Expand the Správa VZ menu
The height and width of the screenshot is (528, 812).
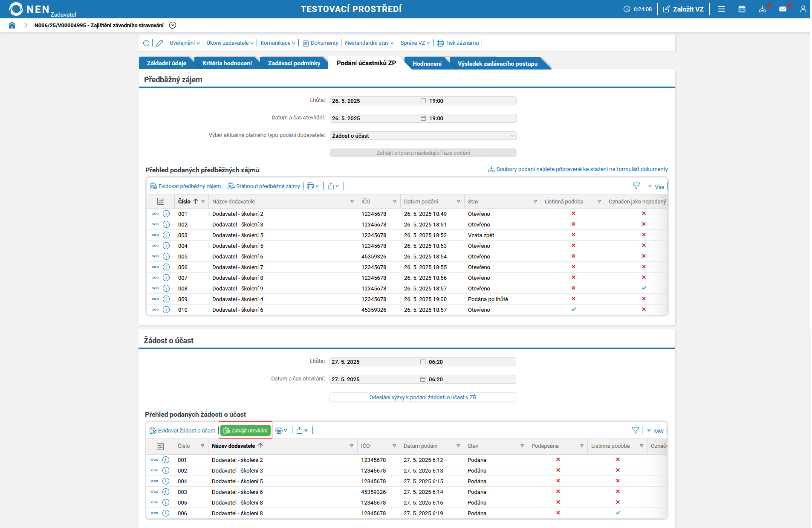pyautogui.click(x=415, y=43)
